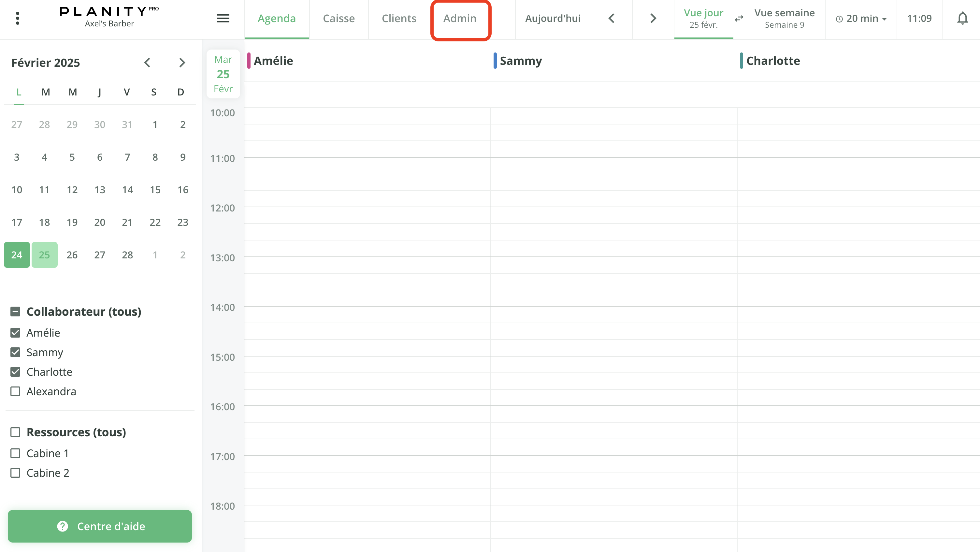The width and height of the screenshot is (980, 552).
Task: Navigate to next month in mini calendar
Action: pos(182,62)
